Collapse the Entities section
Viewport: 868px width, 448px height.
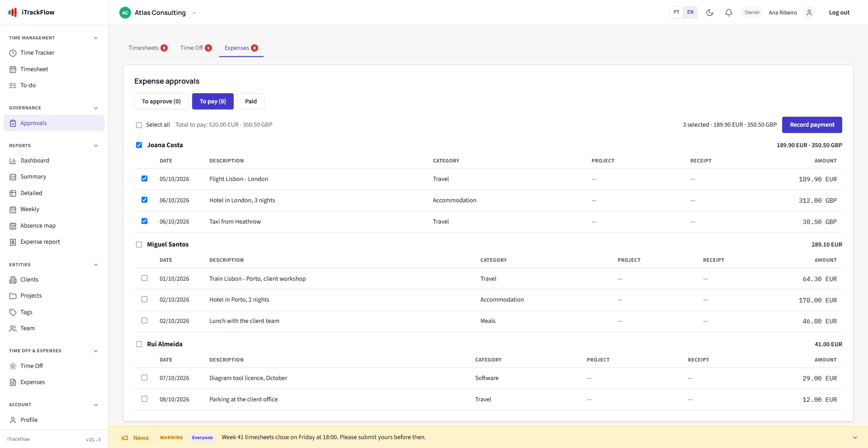(x=96, y=265)
